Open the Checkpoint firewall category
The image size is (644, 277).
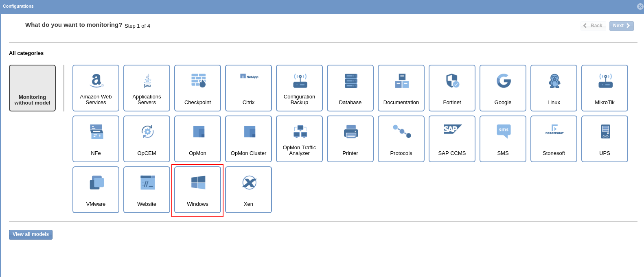(x=197, y=88)
